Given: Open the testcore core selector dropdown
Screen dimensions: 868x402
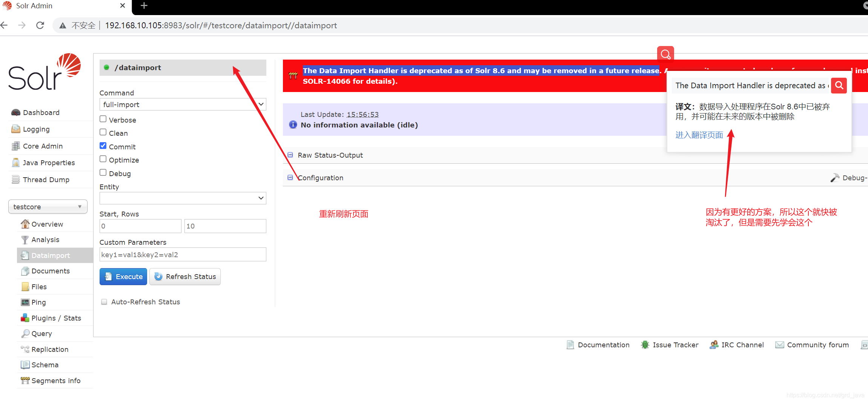Looking at the screenshot, I should pyautogui.click(x=48, y=207).
